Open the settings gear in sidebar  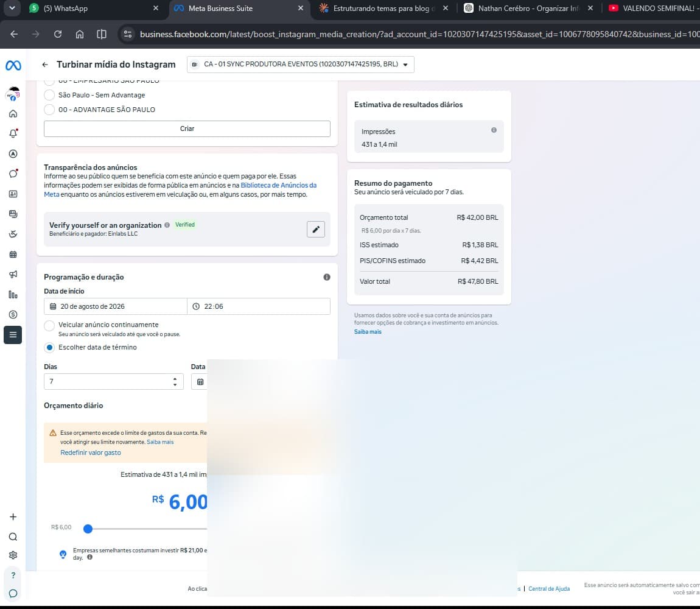pyautogui.click(x=13, y=555)
